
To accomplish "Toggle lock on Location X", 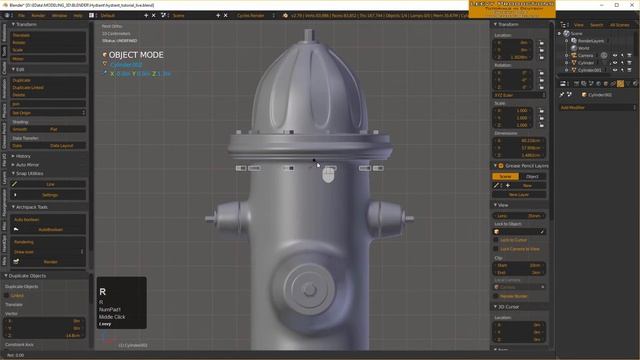I will click(x=541, y=42).
